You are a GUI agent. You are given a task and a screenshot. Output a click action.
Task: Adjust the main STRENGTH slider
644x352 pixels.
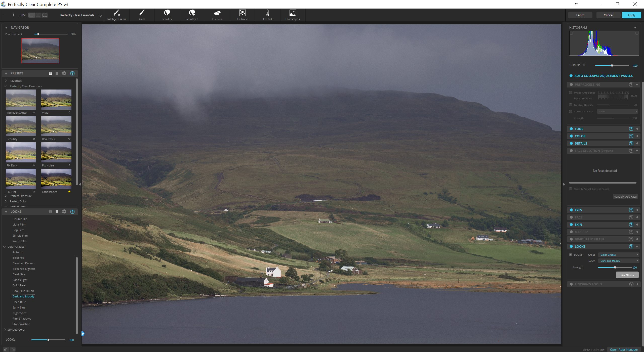click(612, 65)
